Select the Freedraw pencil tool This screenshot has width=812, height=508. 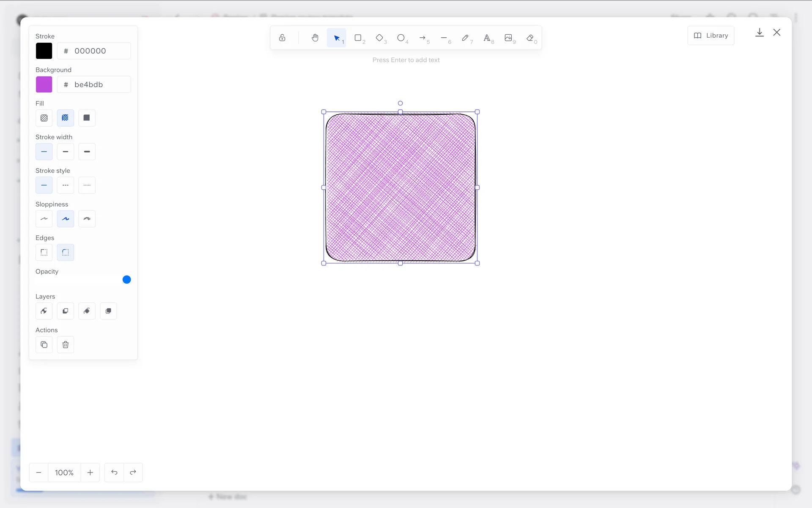point(465,38)
